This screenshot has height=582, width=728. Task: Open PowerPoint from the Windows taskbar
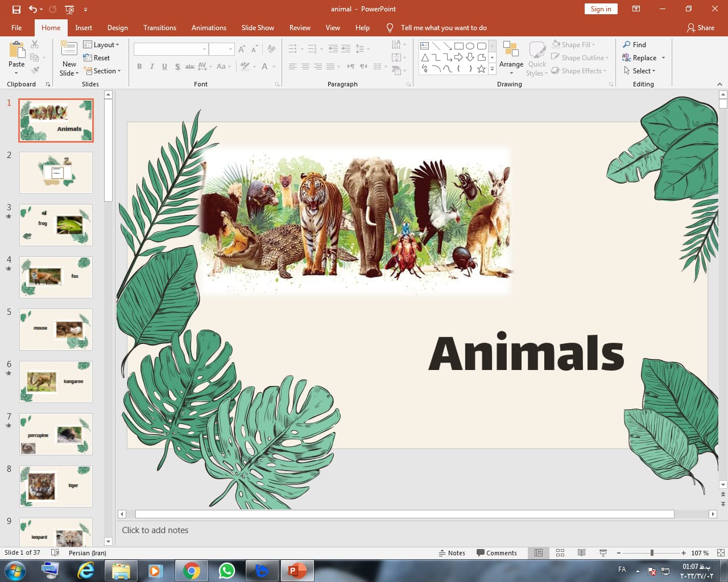click(297, 570)
